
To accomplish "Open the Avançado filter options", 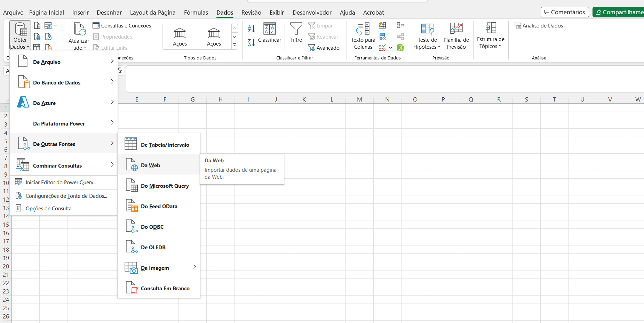I will (x=324, y=48).
